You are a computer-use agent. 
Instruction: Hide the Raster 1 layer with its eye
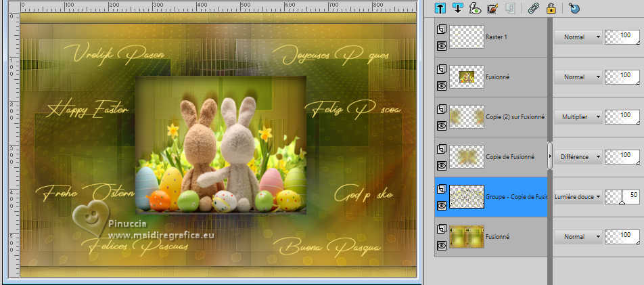point(442,46)
